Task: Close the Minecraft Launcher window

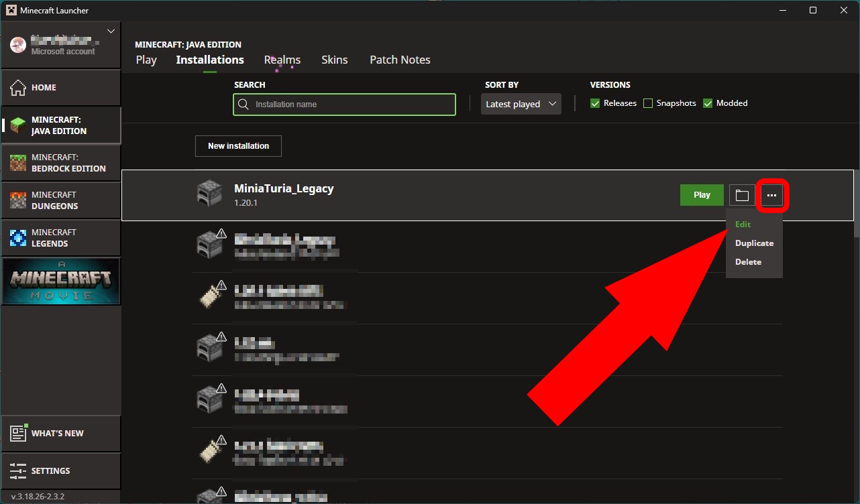Action: click(844, 10)
